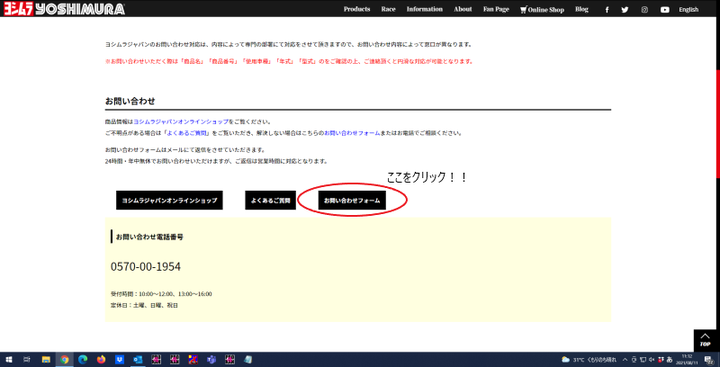
Task: Open the Windows Start menu
Action: click(x=9, y=359)
